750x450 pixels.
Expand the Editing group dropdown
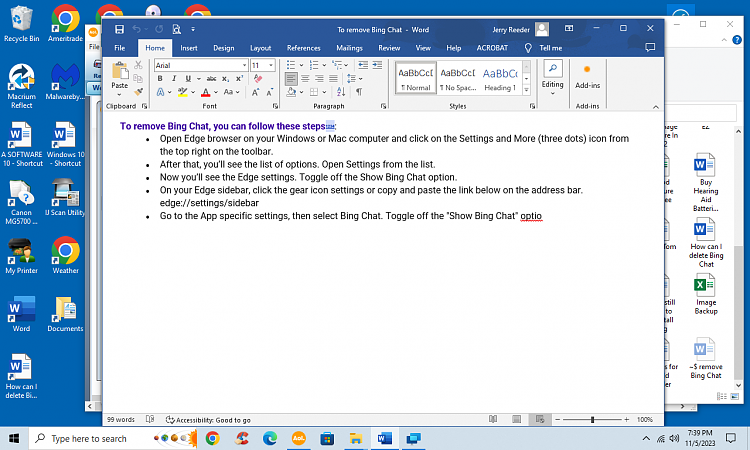552,75
